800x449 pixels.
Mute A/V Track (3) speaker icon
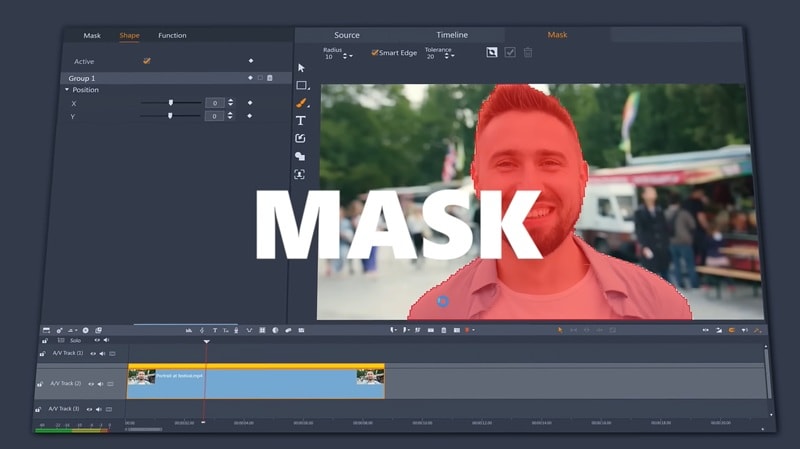98,409
